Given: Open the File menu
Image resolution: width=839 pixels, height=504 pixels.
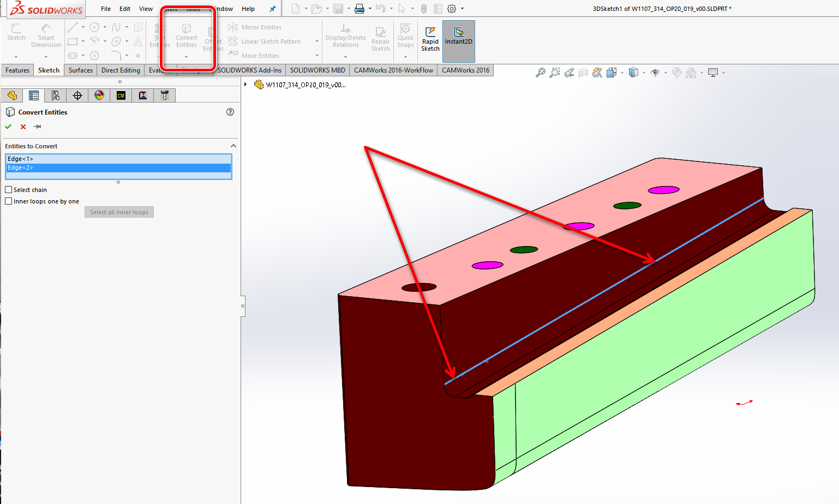Looking at the screenshot, I should click(106, 9).
